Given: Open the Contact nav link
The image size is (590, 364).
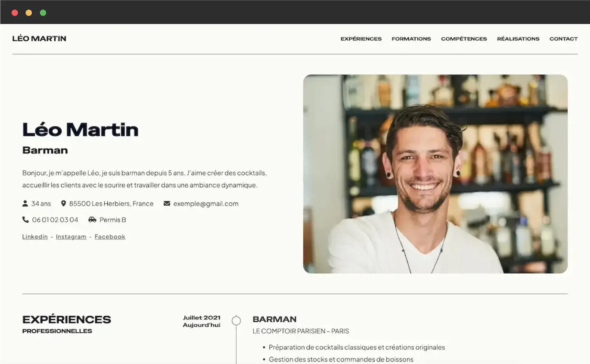Looking at the screenshot, I should [x=563, y=39].
